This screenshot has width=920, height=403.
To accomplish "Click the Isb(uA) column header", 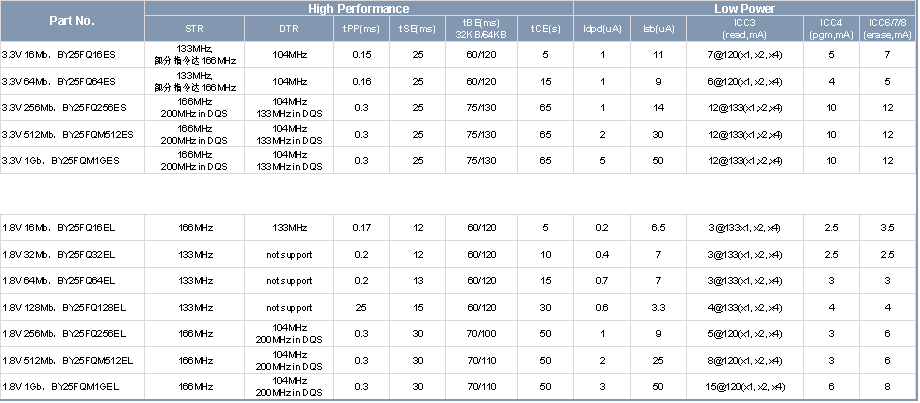I will 658,29.
